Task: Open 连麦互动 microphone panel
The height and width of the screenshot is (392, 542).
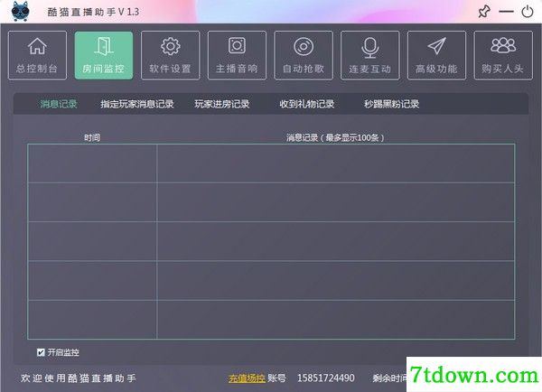Action: [369, 55]
